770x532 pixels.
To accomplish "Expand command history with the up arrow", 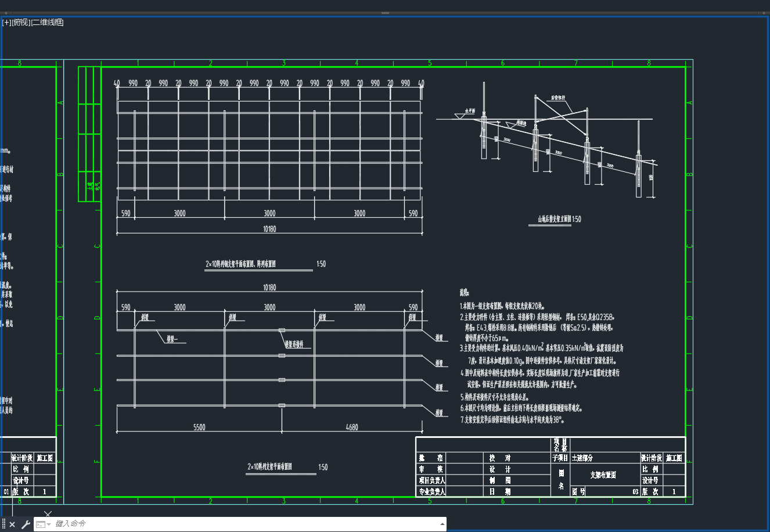I will pos(442,524).
